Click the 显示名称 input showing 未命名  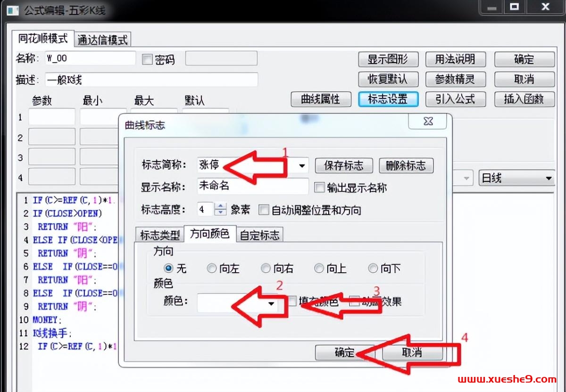tap(252, 187)
